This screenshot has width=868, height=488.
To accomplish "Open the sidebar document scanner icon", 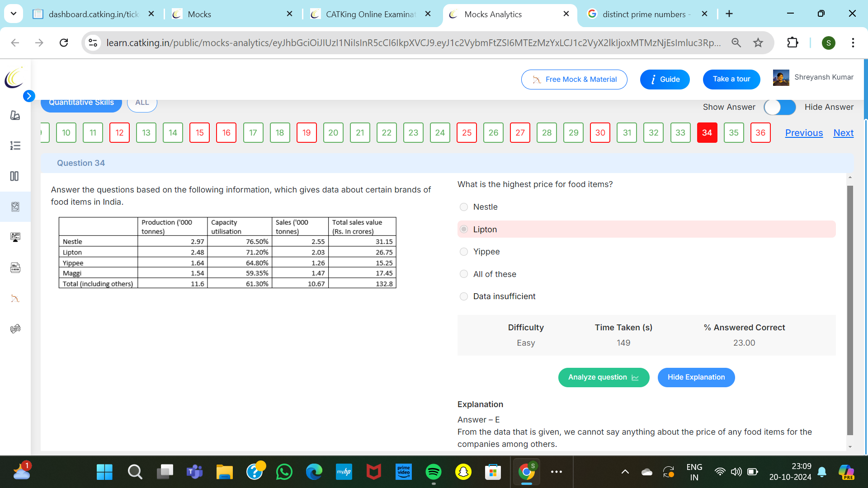I will click(x=15, y=268).
